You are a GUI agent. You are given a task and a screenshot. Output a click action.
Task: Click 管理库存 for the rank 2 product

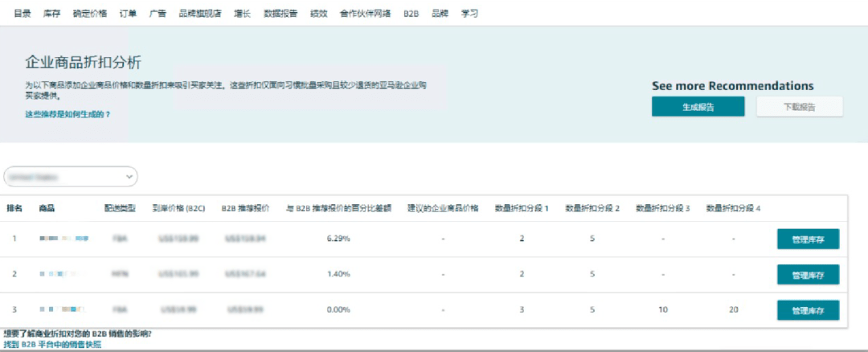point(808,275)
